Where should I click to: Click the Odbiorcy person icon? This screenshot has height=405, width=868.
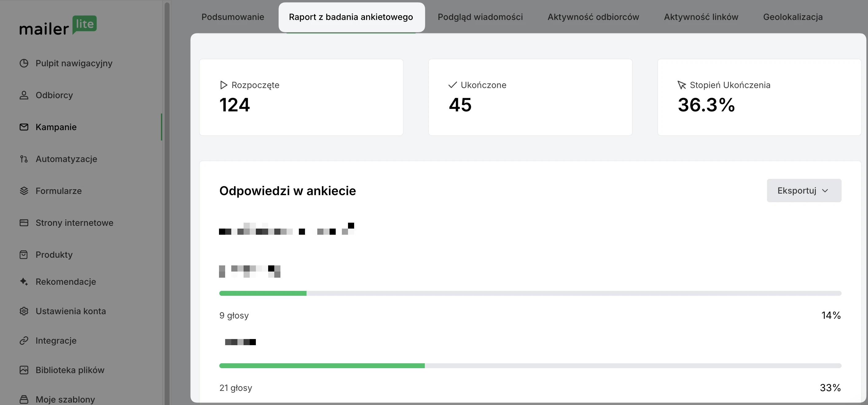[x=24, y=95]
